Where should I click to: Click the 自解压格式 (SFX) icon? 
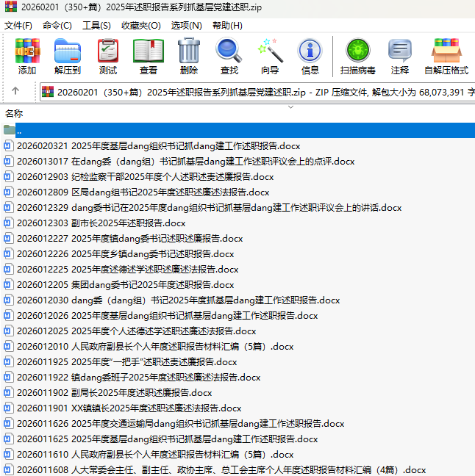coord(446,57)
